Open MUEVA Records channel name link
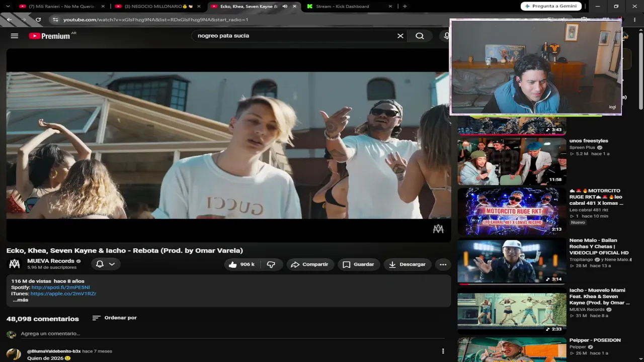The image size is (644, 362). 51,261
